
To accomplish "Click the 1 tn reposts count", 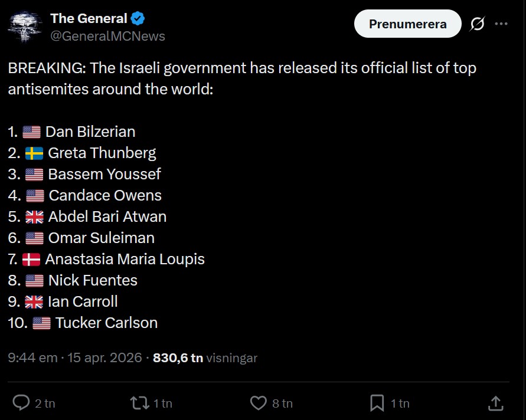I will click(163, 403).
